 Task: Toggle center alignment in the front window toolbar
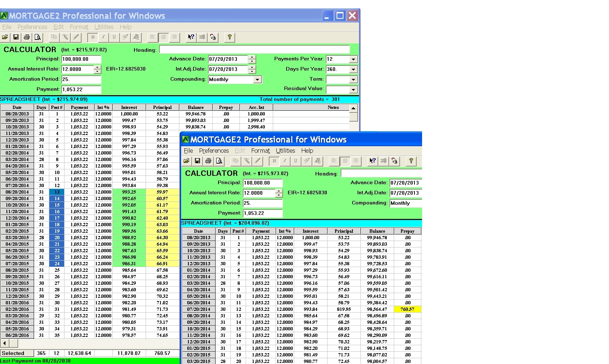345,161
